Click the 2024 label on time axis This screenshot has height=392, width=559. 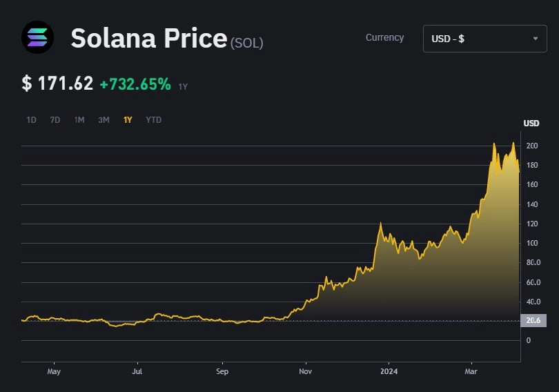(389, 371)
